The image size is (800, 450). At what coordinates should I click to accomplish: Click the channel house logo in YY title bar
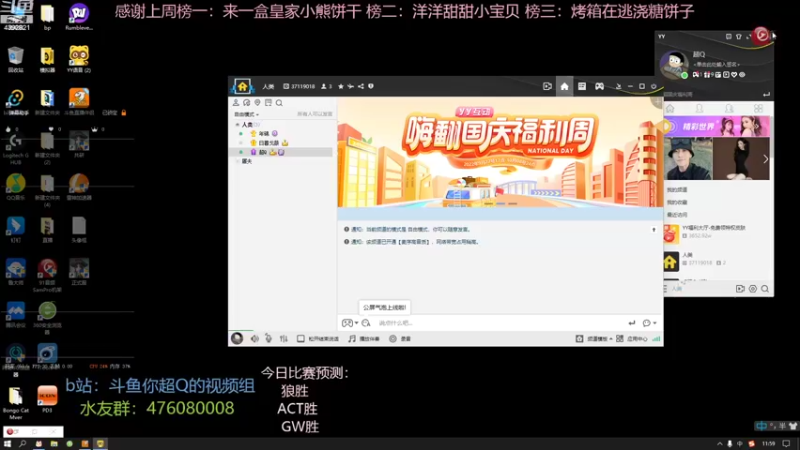point(242,86)
